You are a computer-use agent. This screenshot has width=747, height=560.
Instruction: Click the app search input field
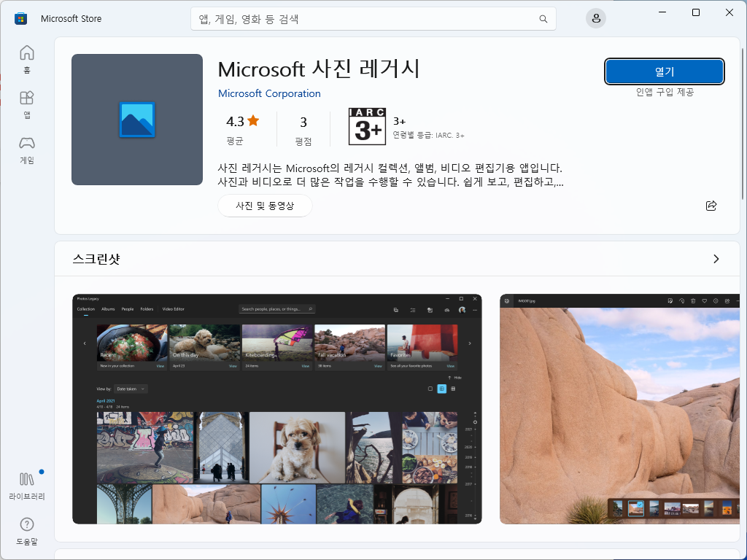click(373, 19)
